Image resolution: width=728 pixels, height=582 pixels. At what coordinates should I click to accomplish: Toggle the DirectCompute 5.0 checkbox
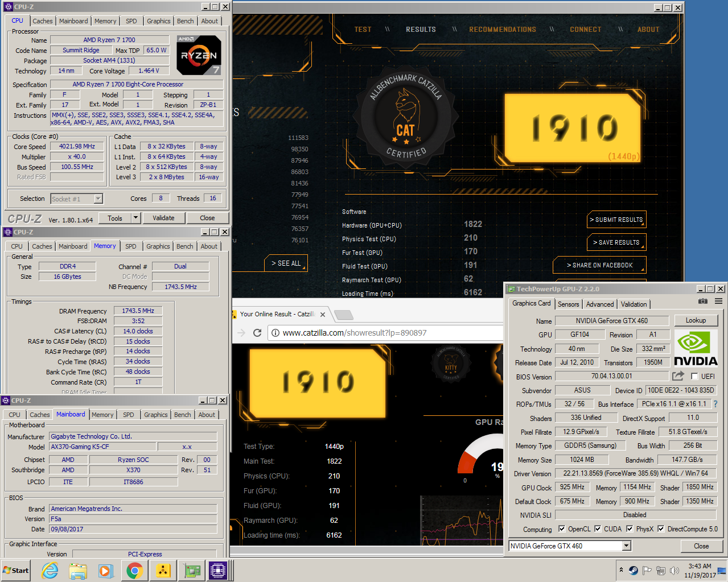661,529
